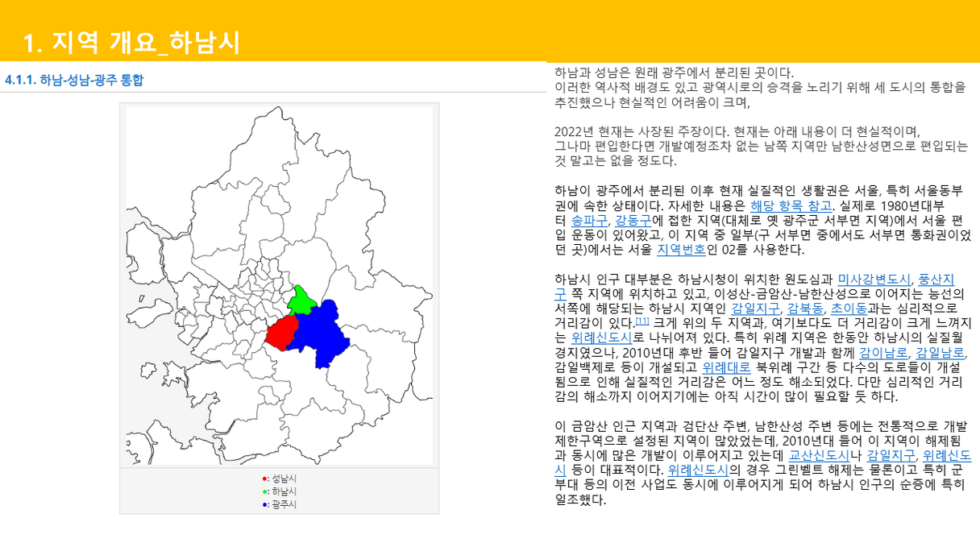Click the slide title 1. 지역 개요_하남시

coord(132,43)
